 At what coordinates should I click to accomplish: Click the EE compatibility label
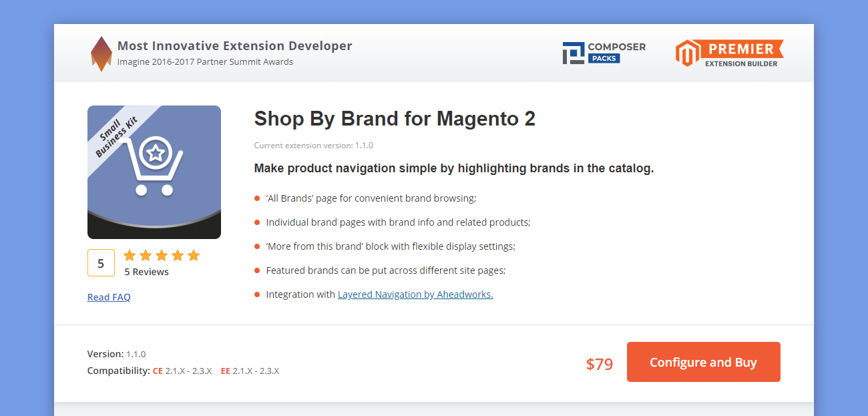pyautogui.click(x=226, y=371)
